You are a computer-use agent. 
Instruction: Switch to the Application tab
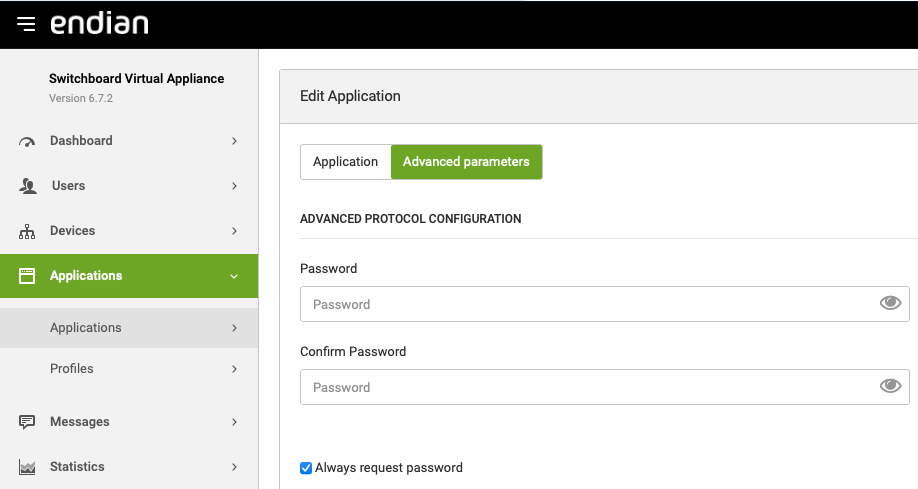click(x=345, y=162)
